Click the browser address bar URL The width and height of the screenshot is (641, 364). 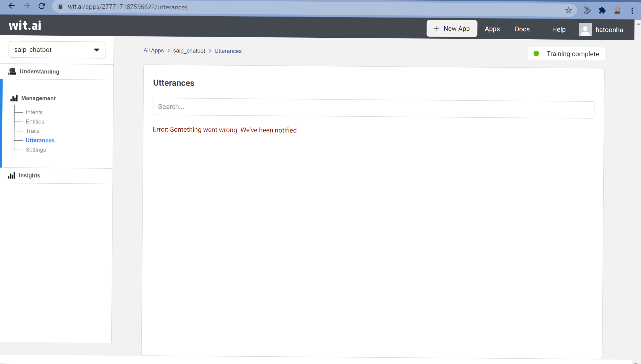coord(127,7)
